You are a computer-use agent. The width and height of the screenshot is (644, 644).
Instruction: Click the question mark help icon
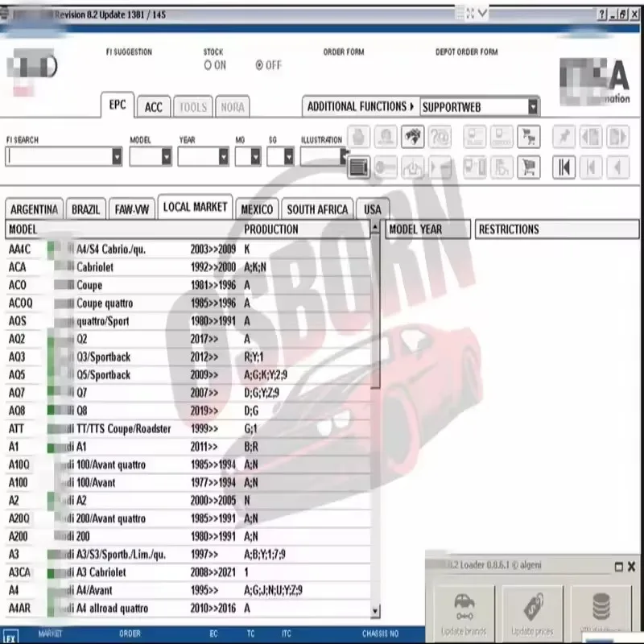click(440, 137)
